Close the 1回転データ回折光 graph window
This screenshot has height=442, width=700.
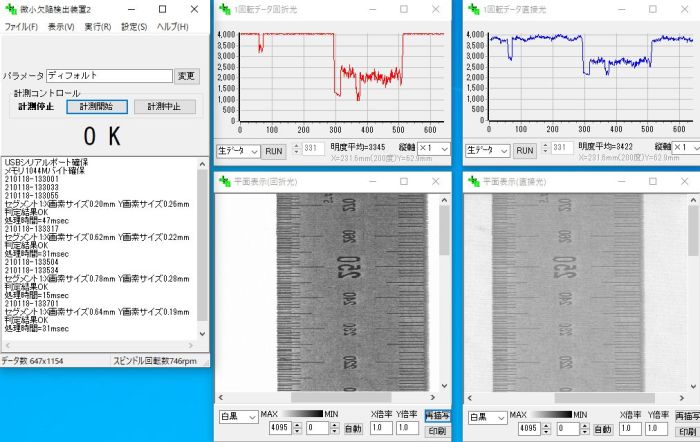pyautogui.click(x=435, y=8)
